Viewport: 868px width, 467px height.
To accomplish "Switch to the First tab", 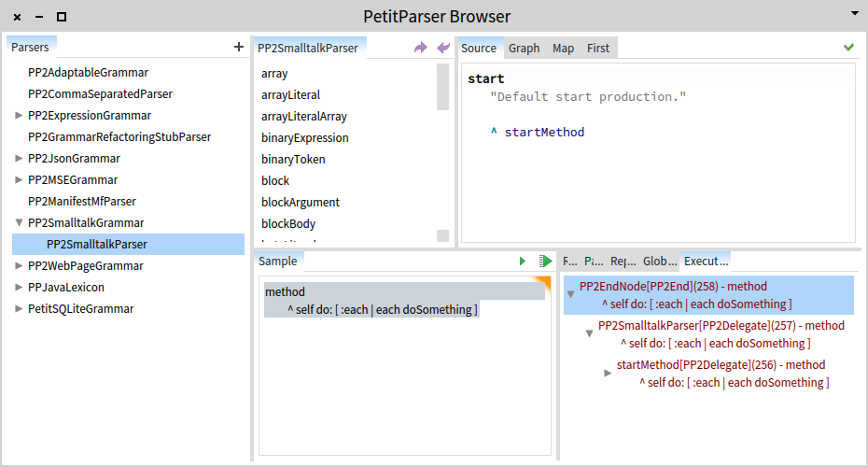I will [x=598, y=49].
